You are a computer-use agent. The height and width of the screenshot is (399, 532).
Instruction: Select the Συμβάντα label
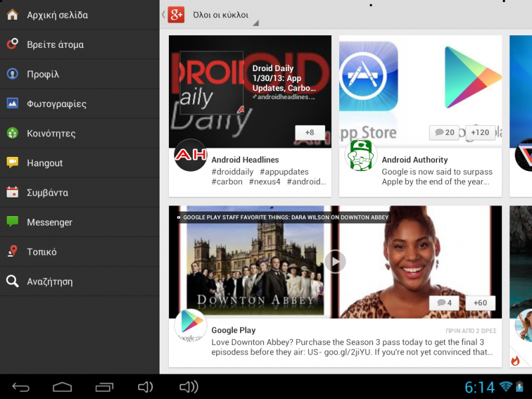click(x=47, y=193)
